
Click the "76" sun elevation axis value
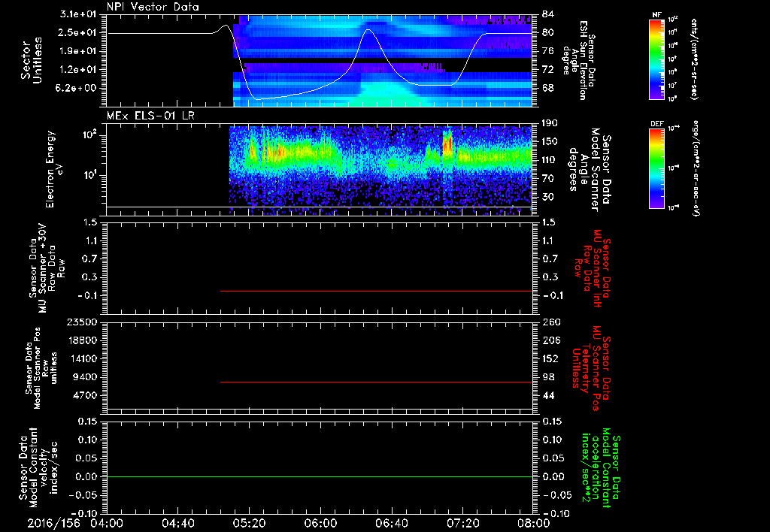click(x=548, y=51)
